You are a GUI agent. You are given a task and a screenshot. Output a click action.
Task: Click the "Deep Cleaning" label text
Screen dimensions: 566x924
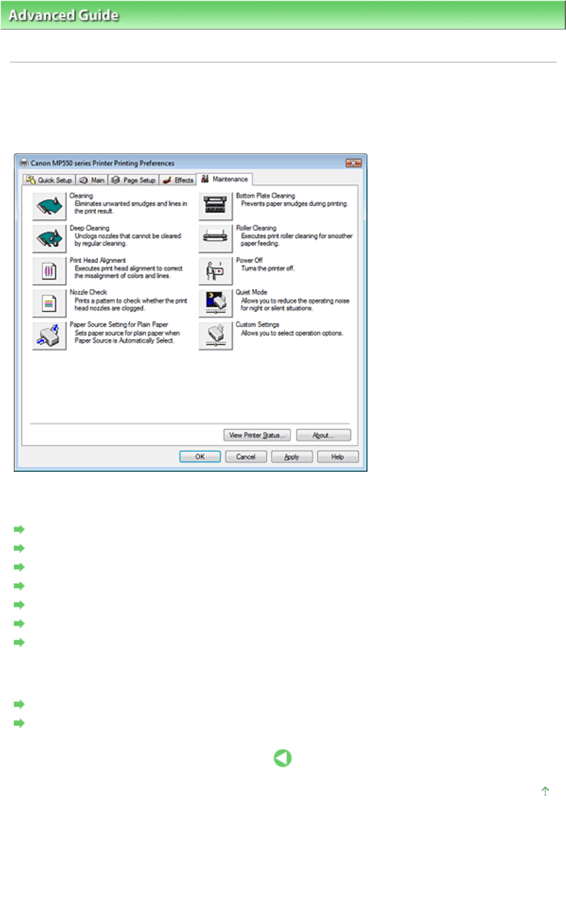89,228
